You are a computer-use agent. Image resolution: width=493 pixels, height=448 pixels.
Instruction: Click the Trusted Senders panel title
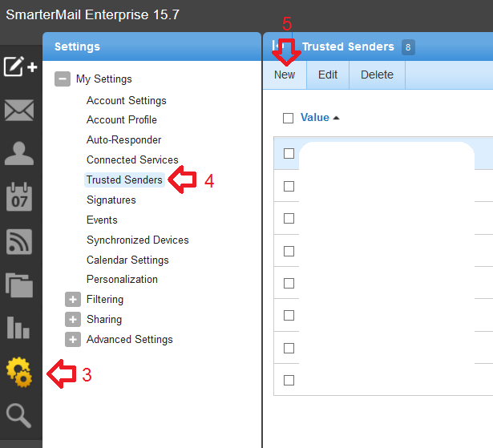click(x=348, y=46)
